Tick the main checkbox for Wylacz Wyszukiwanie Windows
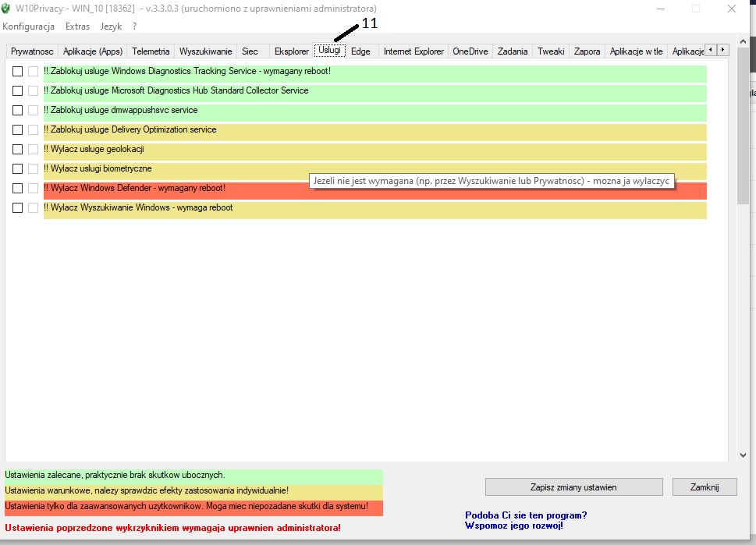 coord(17,207)
